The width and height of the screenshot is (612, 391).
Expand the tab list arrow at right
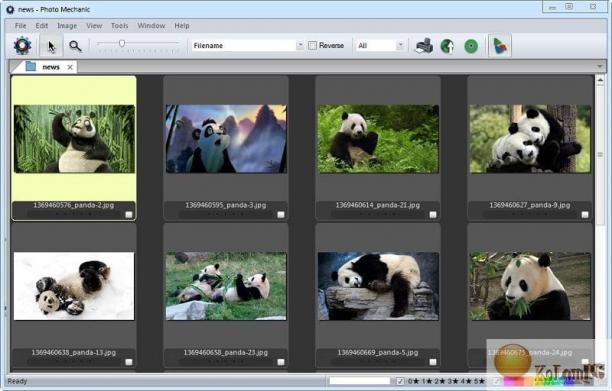click(600, 67)
